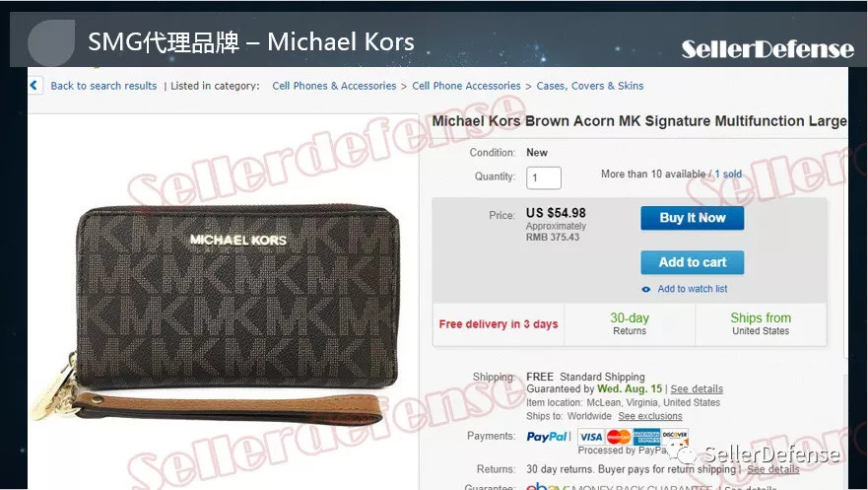Viewport: 868px width, 490px height.
Task: Open the 1 sold link
Action: point(728,174)
